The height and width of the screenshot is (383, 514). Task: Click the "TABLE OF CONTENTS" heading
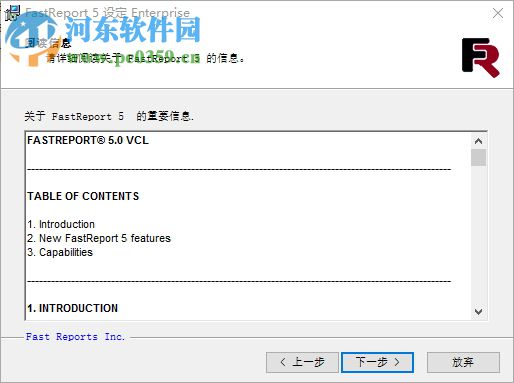[83, 196]
